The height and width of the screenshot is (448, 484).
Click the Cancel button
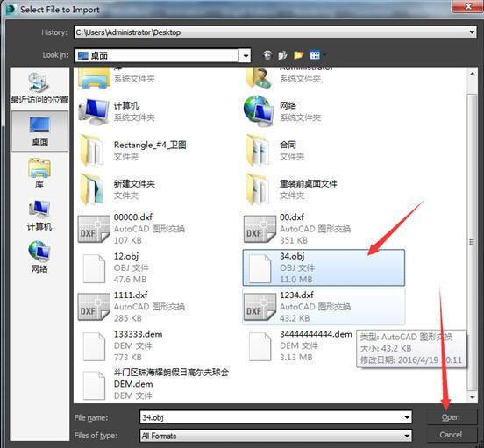point(451,435)
